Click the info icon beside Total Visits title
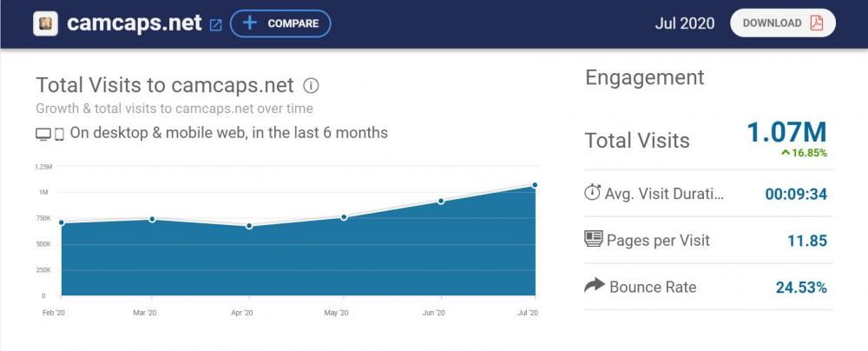The height and width of the screenshot is (351, 868). click(311, 86)
